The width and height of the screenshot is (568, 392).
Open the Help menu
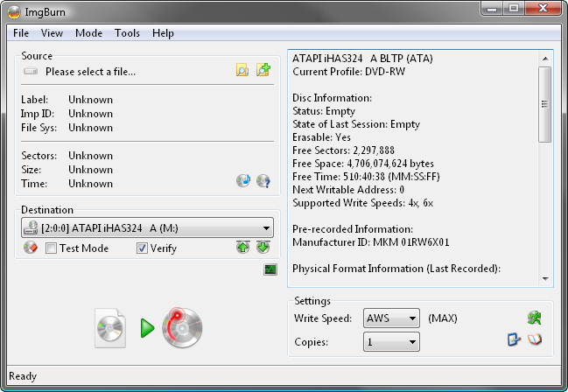163,33
